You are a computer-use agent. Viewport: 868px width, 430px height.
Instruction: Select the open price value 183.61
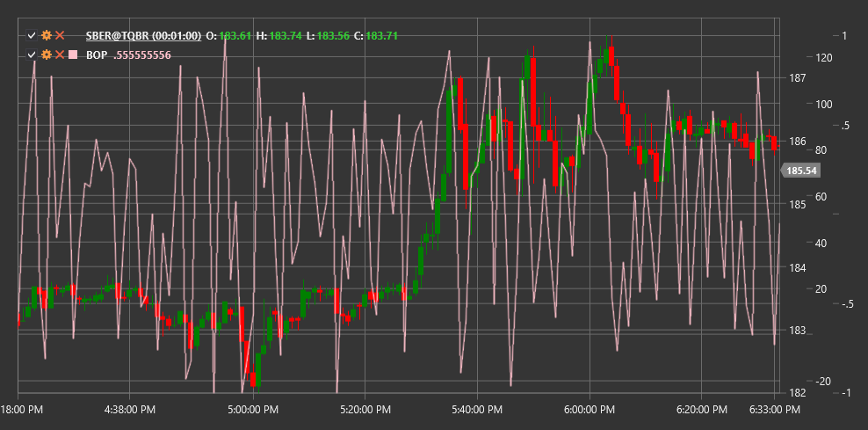pyautogui.click(x=235, y=36)
